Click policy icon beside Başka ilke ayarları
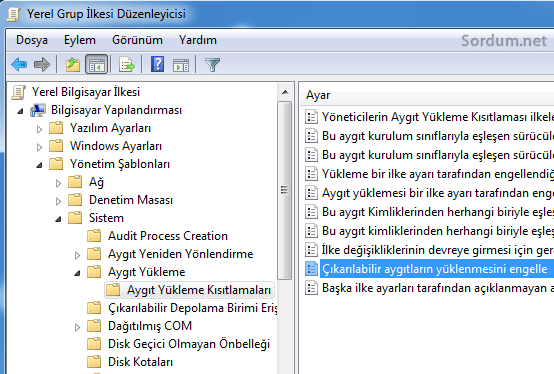This screenshot has width=554, height=374. point(311,288)
